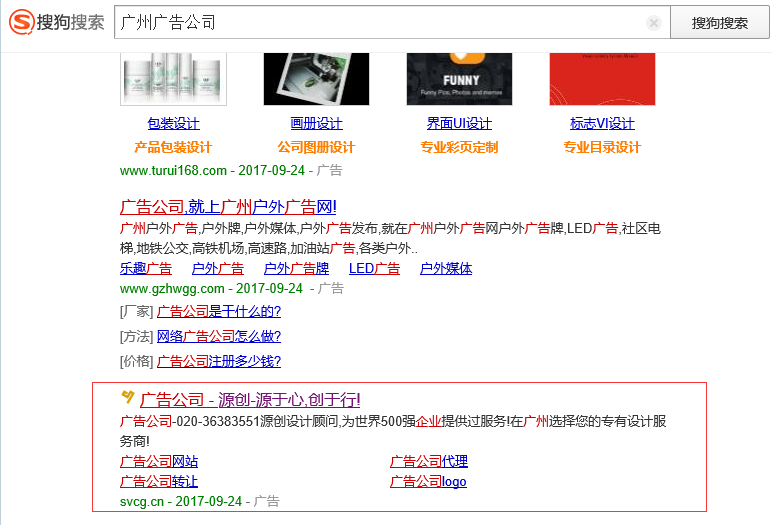This screenshot has width=772, height=525.
Task: Open the 画册设计 link
Action: pos(316,123)
